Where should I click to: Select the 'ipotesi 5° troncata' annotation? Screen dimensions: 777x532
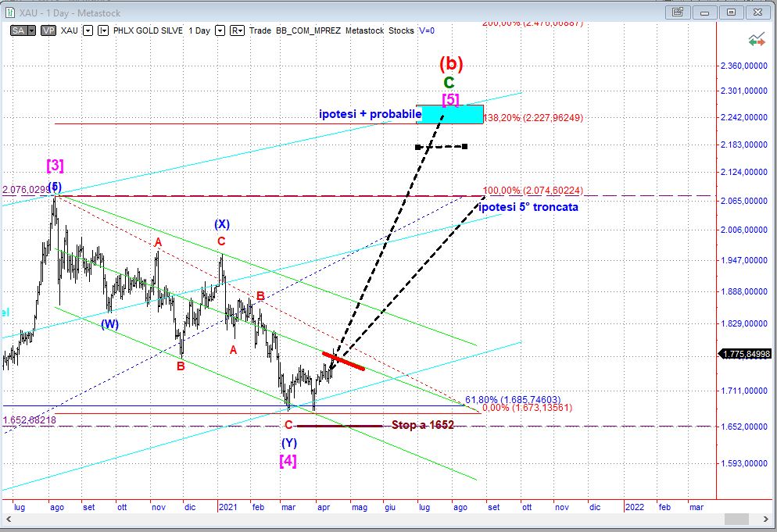coord(528,207)
